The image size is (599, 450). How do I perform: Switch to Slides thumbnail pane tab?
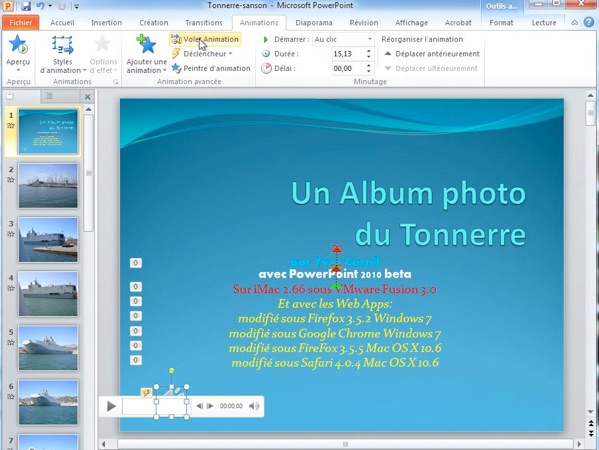coord(10,96)
